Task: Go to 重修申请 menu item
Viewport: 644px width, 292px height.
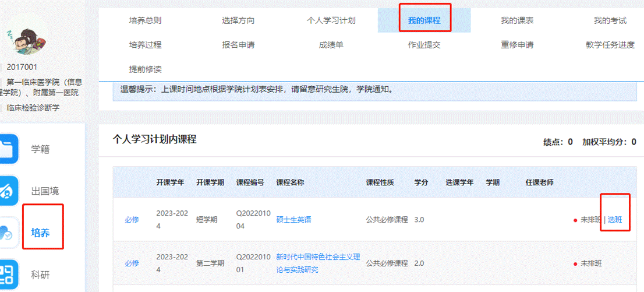Action: 517,45
